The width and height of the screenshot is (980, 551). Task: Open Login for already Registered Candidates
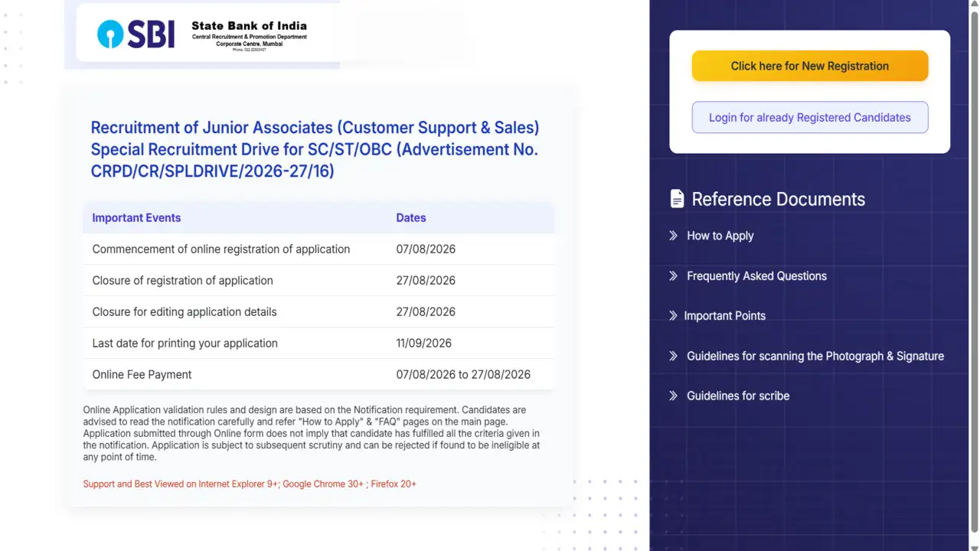click(810, 117)
